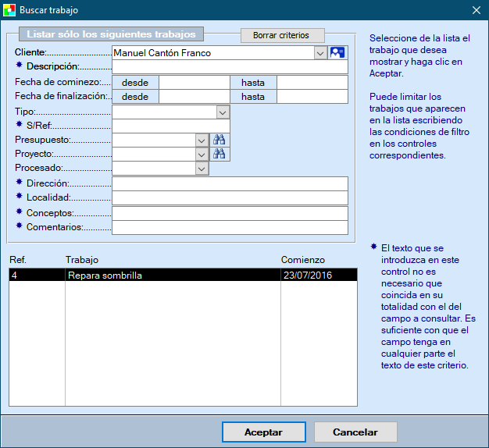489x448 pixels.
Task: Click the S/Ref input field
Action: point(170,126)
